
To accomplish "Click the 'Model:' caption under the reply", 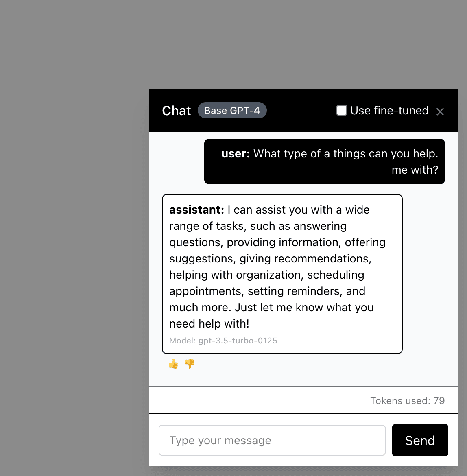I will point(182,341).
